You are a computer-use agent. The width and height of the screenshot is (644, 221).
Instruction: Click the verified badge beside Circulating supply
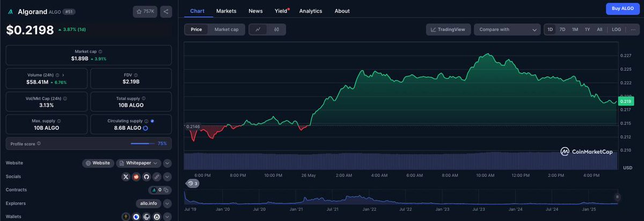coord(152,121)
